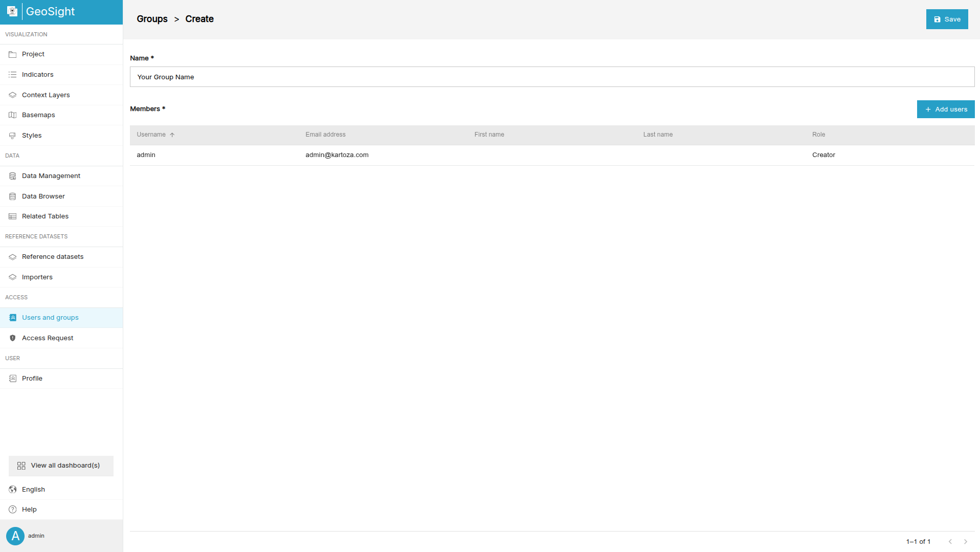This screenshot has height=552, width=980.
Task: Click the Basemaps map icon
Action: click(13, 115)
